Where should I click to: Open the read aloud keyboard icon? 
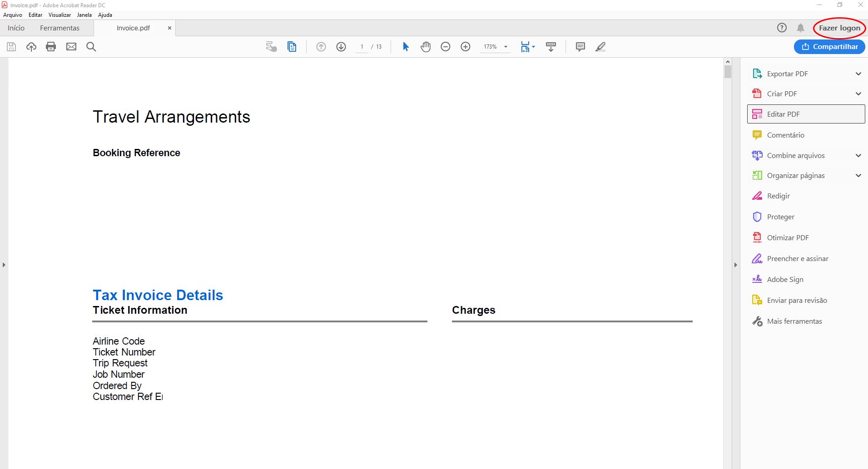pyautogui.click(x=551, y=47)
